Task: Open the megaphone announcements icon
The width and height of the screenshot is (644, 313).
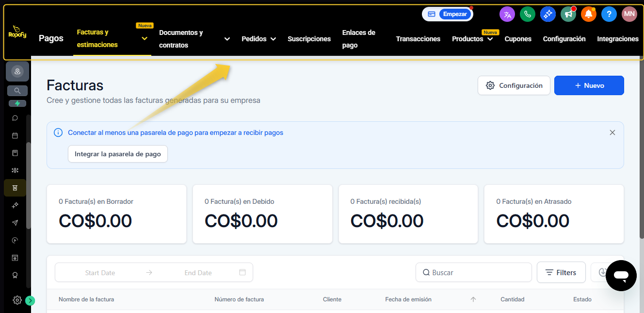Action: [568, 14]
